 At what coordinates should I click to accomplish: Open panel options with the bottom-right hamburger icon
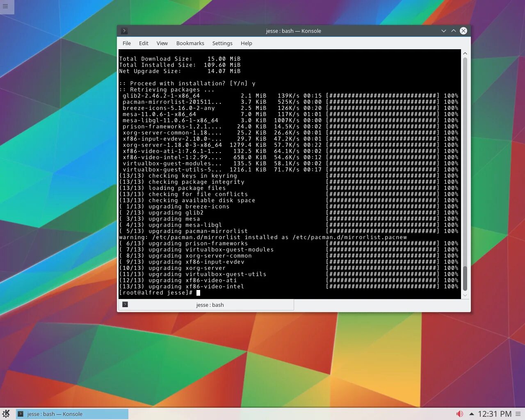coord(518,414)
